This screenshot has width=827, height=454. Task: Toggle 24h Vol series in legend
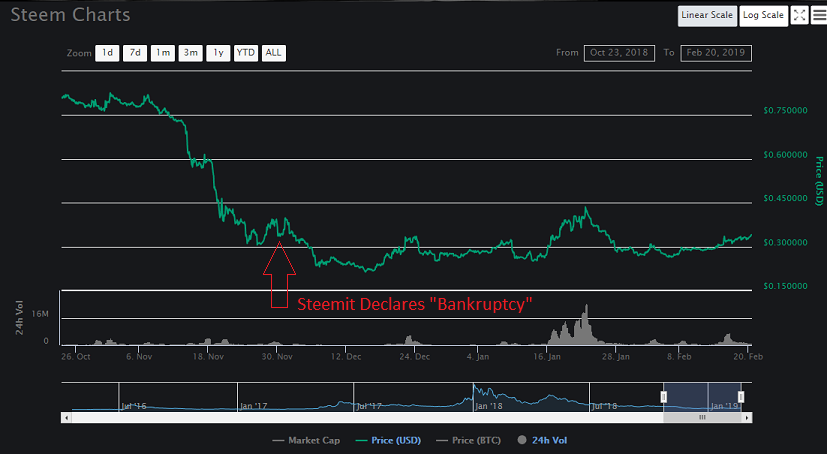(542, 440)
